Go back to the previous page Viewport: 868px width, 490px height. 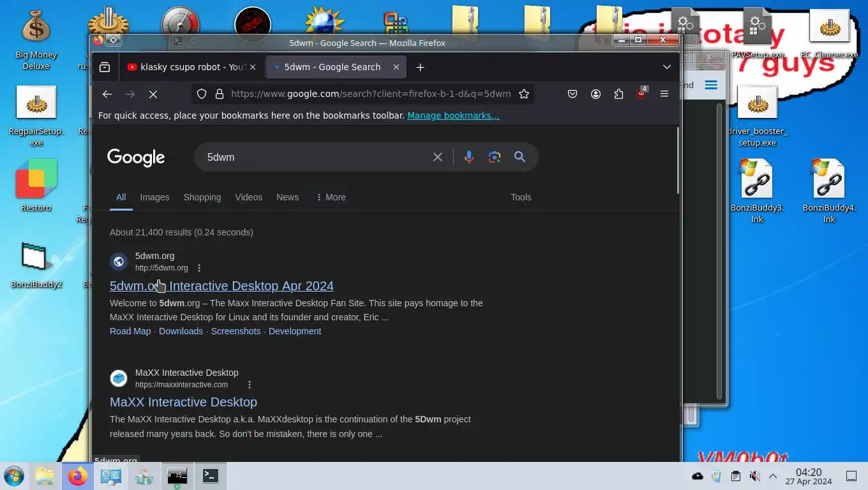click(x=107, y=94)
